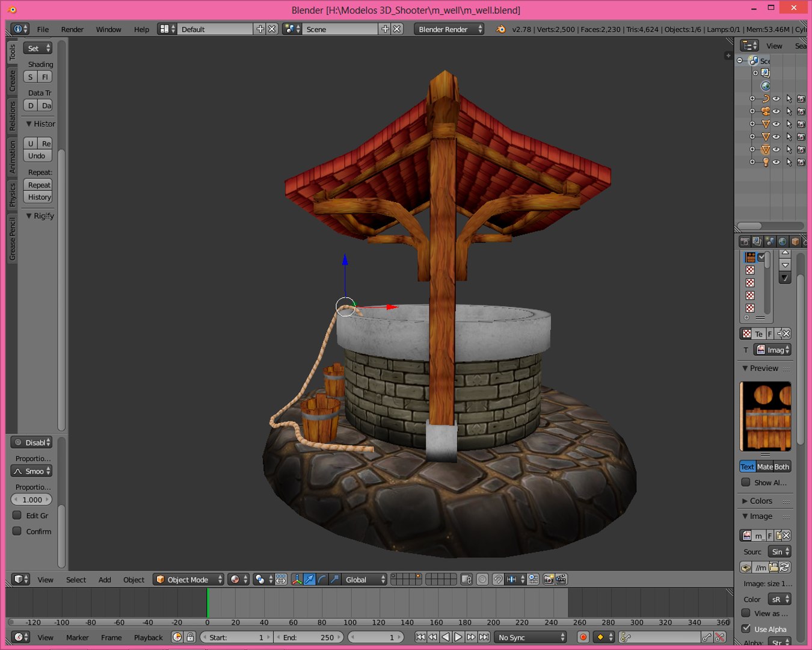812x650 pixels.
Task: Adjust the proportional size 1.000 slider
Action: point(32,500)
